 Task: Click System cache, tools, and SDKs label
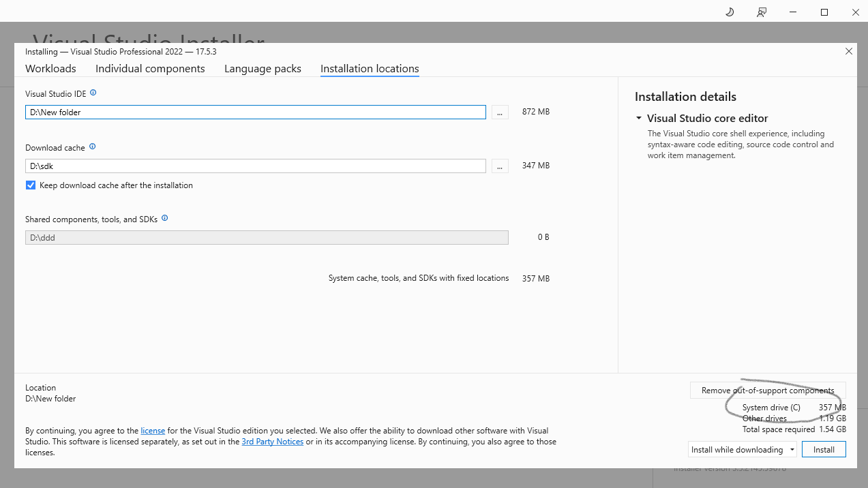(419, 278)
